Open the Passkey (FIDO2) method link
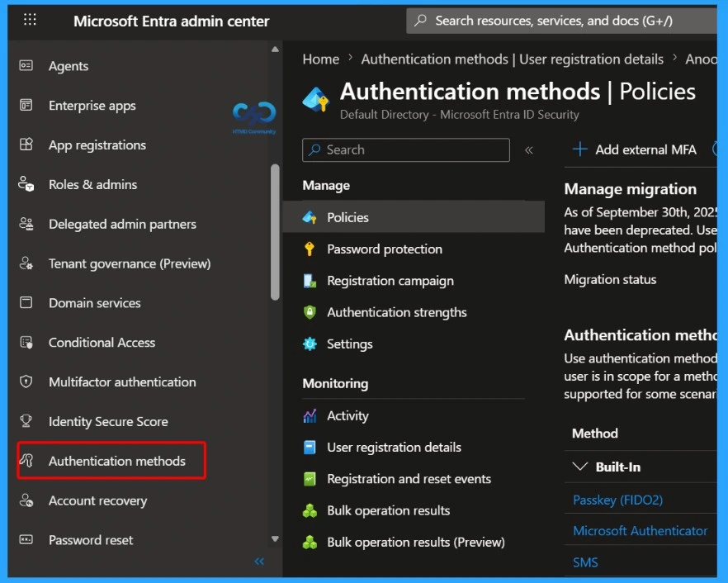The width and height of the screenshot is (728, 583). tap(617, 500)
